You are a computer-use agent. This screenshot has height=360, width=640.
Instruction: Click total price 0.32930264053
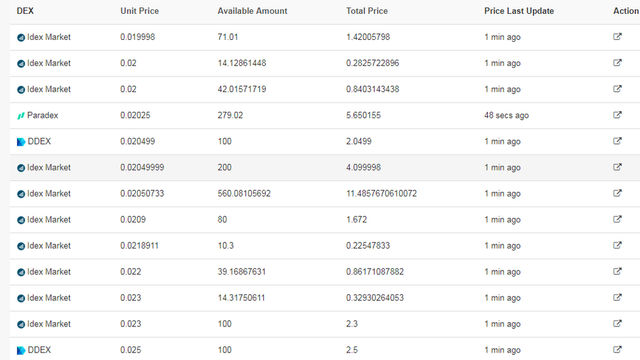(x=375, y=298)
